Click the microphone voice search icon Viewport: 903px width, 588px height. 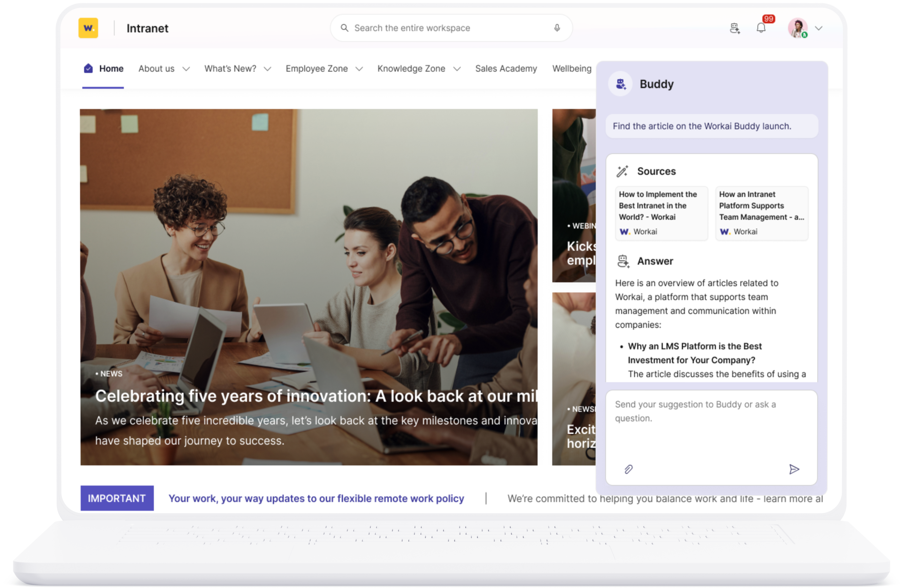[x=557, y=28]
